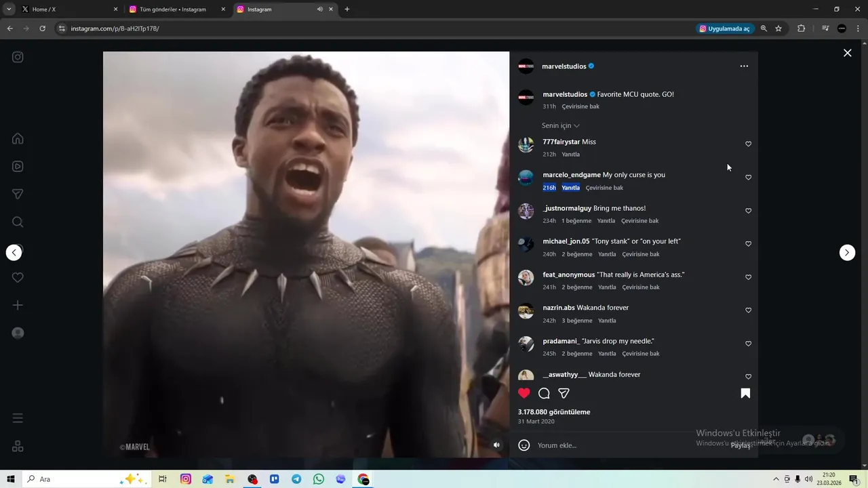Open Windows Start menu
The height and width of the screenshot is (488, 868).
[x=11, y=479]
